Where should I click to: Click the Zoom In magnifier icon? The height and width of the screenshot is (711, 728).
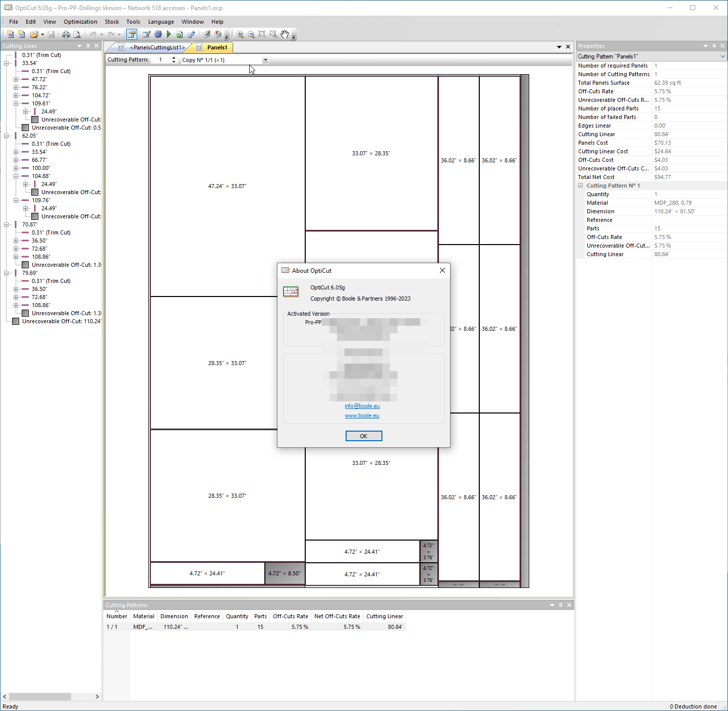pyautogui.click(x=240, y=34)
